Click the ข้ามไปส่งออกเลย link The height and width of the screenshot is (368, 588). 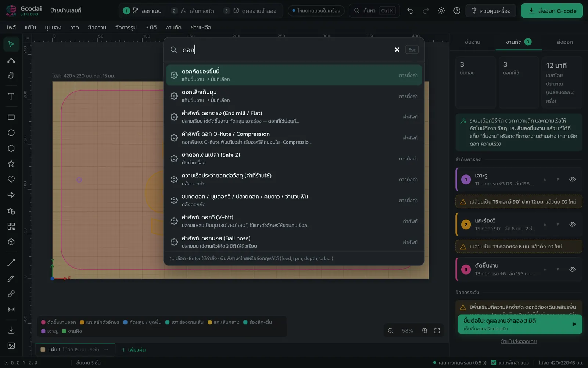pos(519,342)
